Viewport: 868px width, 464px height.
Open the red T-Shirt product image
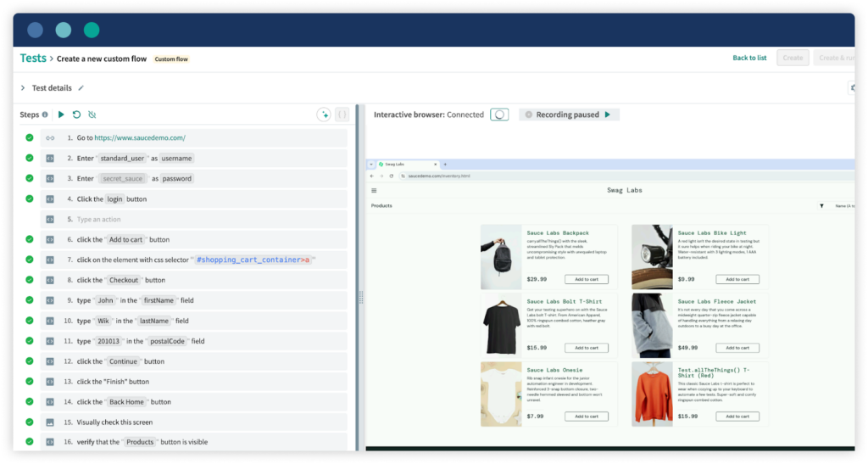tap(652, 394)
